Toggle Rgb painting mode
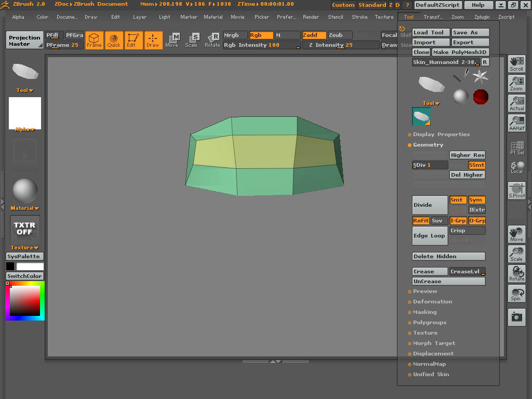This screenshot has height=399, width=532. point(261,35)
